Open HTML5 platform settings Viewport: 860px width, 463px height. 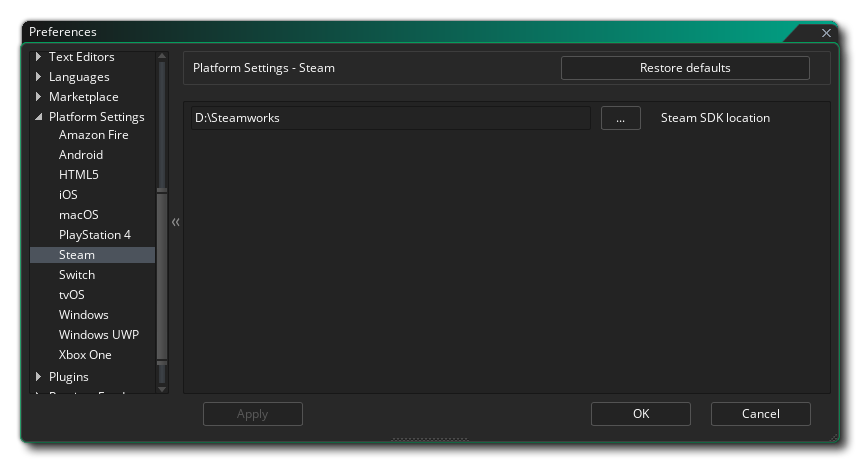click(x=78, y=174)
